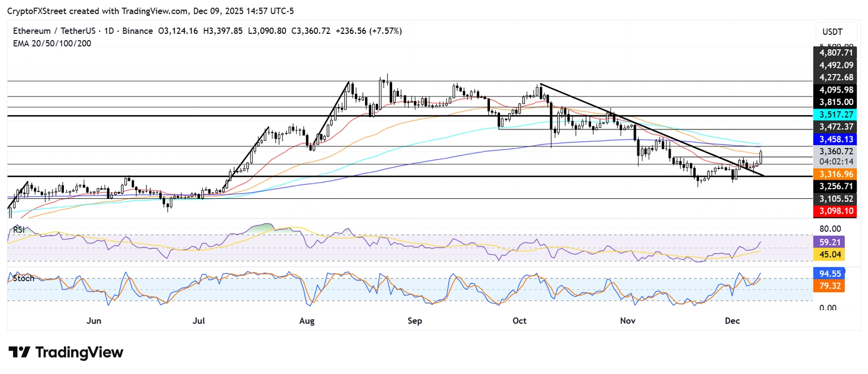Toggle the Stoch indicator label

[x=23, y=278]
